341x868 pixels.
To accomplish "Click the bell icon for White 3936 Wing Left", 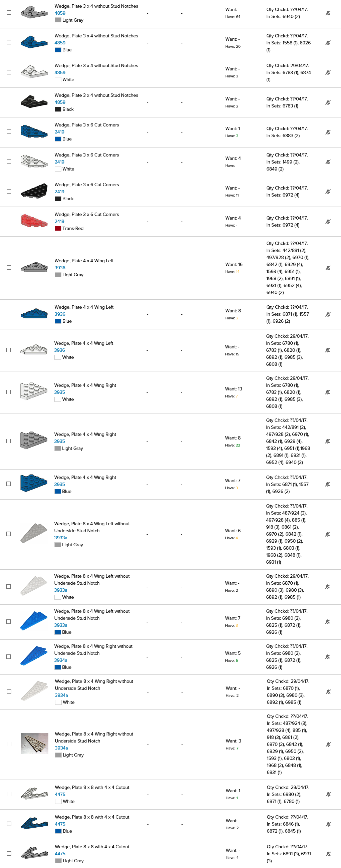I will coord(327,350).
